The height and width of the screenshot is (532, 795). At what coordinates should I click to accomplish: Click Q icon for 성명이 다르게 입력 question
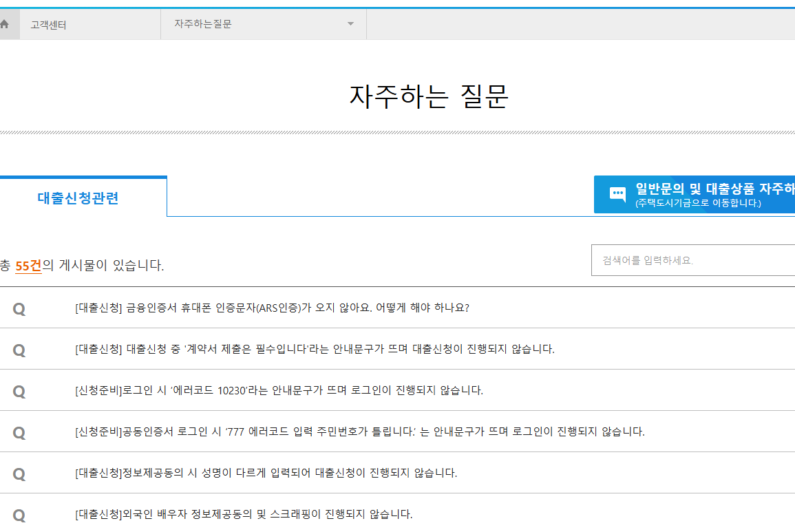(19, 474)
